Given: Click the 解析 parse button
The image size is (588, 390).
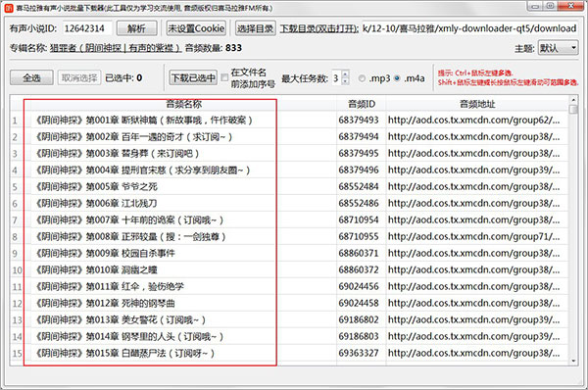Looking at the screenshot, I should click(136, 28).
